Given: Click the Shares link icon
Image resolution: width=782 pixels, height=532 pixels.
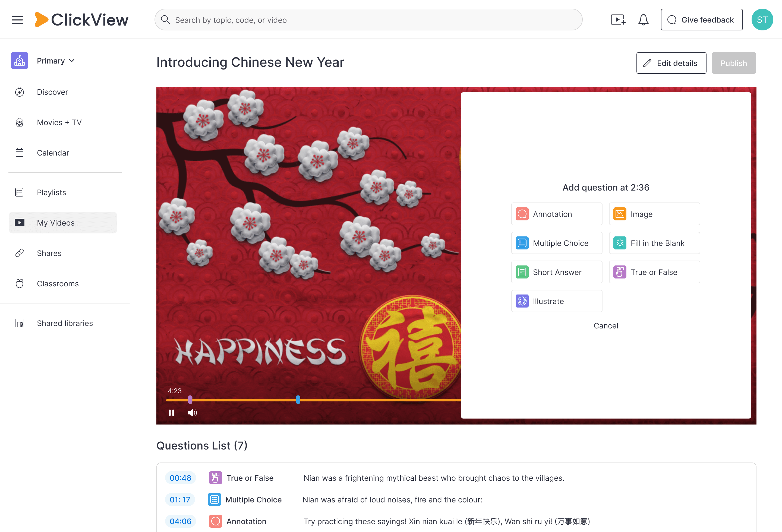Looking at the screenshot, I should click(x=20, y=253).
